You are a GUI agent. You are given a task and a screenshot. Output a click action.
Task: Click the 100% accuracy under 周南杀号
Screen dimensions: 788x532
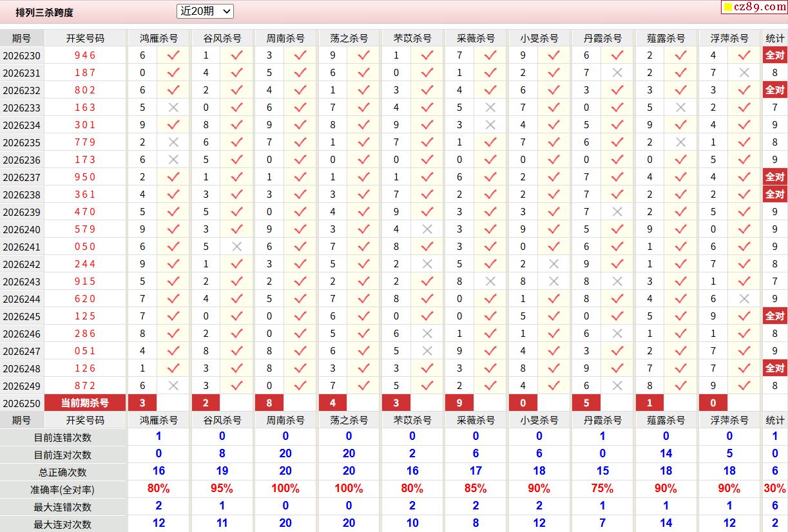[285, 489]
